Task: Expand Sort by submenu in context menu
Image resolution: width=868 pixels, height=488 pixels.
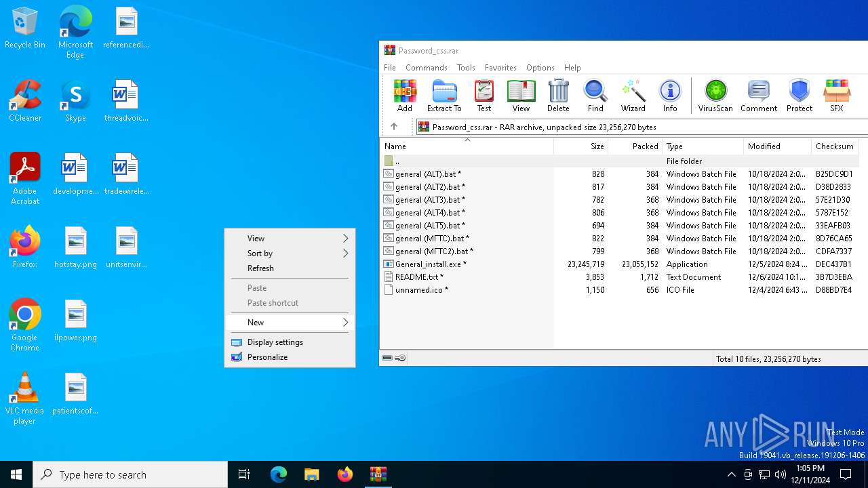Action: (290, 253)
